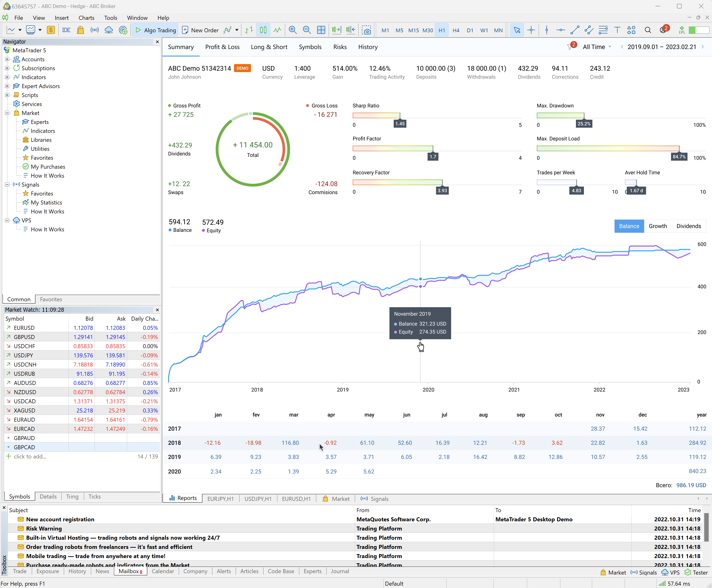
Task: Click the tile windows grid icon
Action: click(x=321, y=30)
